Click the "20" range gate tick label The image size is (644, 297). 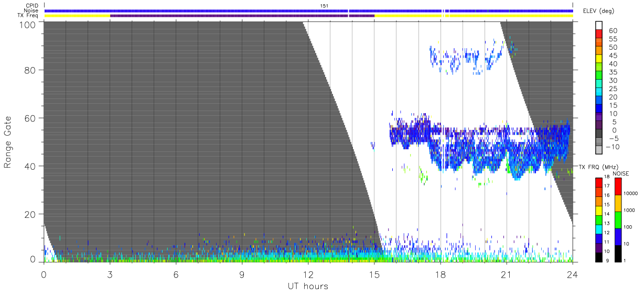point(30,214)
